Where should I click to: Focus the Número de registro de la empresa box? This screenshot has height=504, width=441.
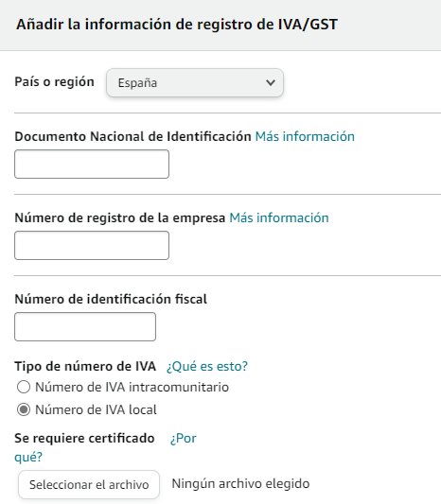coord(92,245)
